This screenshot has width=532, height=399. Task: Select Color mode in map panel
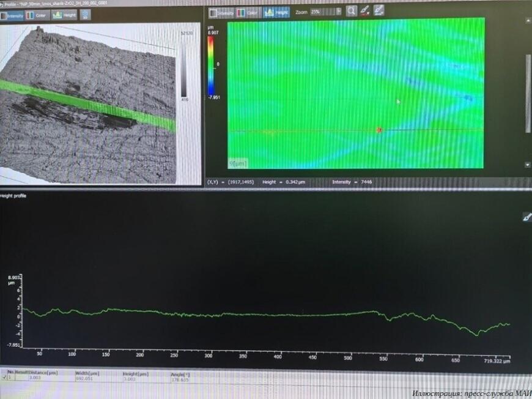coord(248,13)
